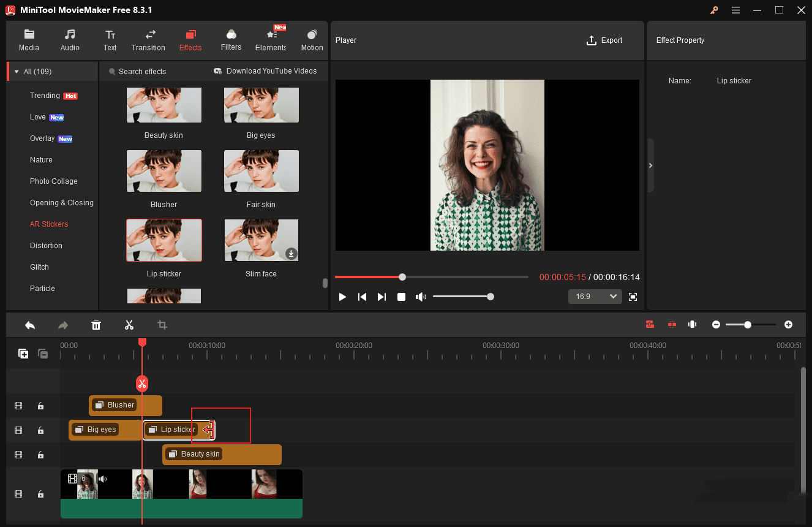Undo the last action
The width and height of the screenshot is (812, 527).
coord(30,325)
